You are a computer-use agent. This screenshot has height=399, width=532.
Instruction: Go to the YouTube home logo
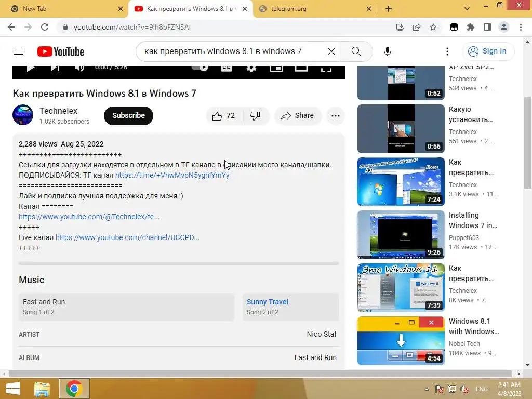pyautogui.click(x=61, y=51)
